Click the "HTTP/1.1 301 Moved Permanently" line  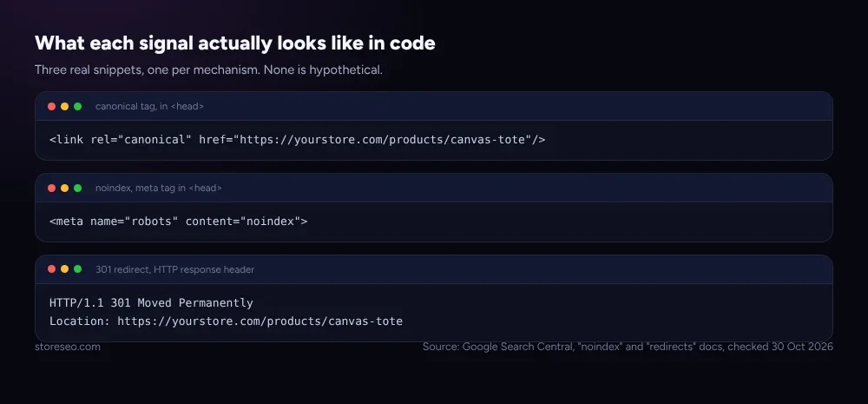pyautogui.click(x=151, y=303)
